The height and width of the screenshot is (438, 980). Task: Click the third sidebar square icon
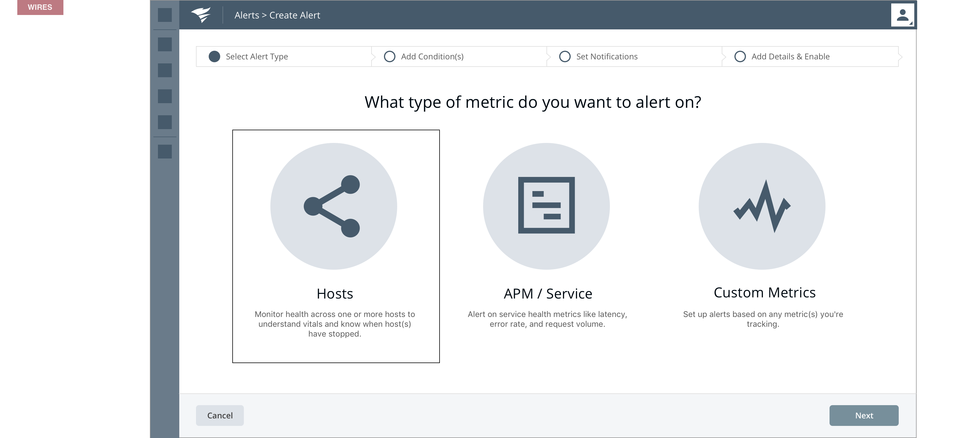[165, 70]
